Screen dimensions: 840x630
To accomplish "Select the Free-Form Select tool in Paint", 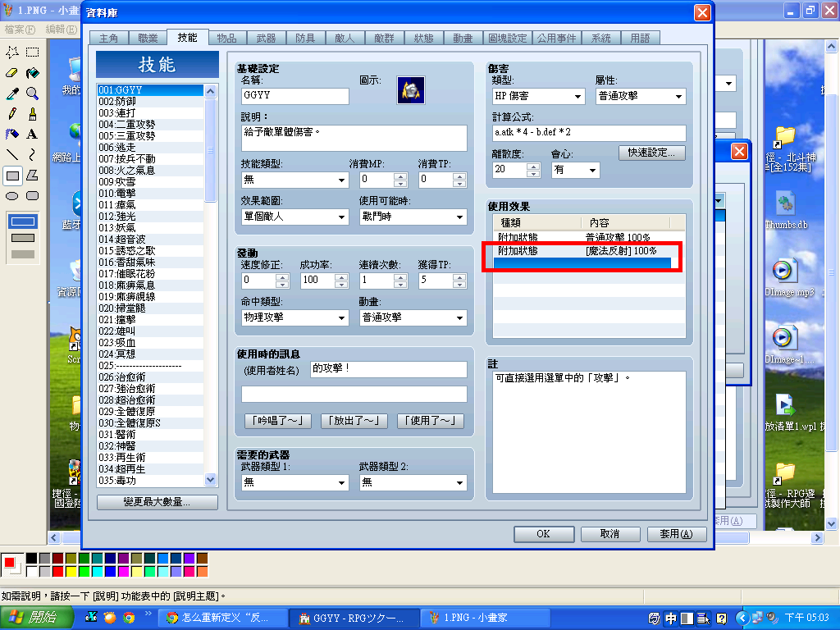I will pyautogui.click(x=12, y=52).
